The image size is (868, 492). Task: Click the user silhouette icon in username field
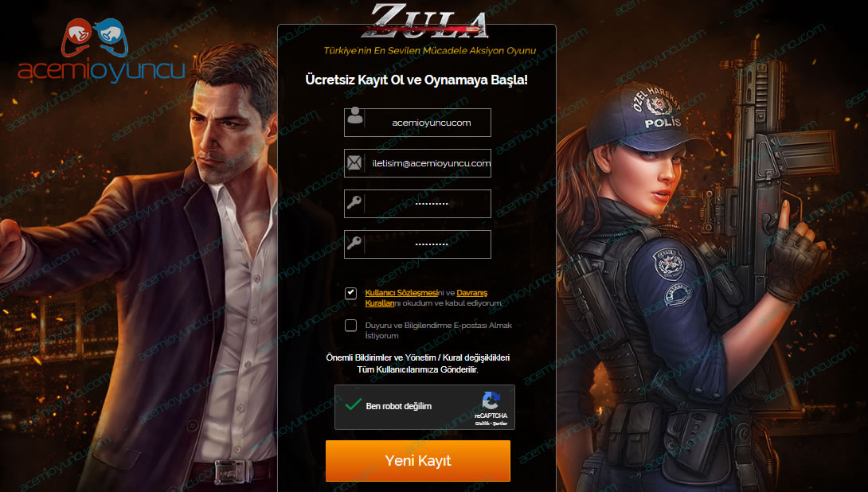tap(355, 116)
